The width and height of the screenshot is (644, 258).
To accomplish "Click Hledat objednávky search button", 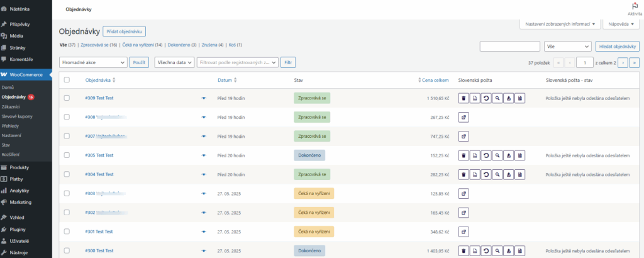I will click(x=618, y=47).
